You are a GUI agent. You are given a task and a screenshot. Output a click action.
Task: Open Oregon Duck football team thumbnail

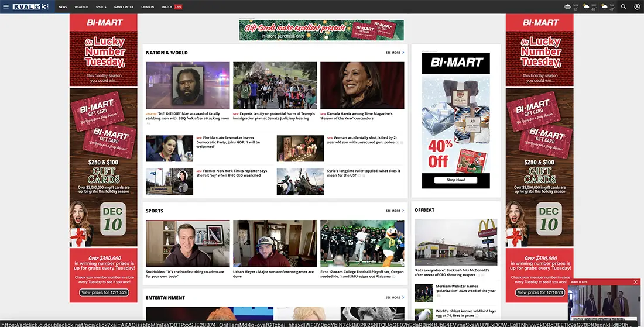click(362, 243)
